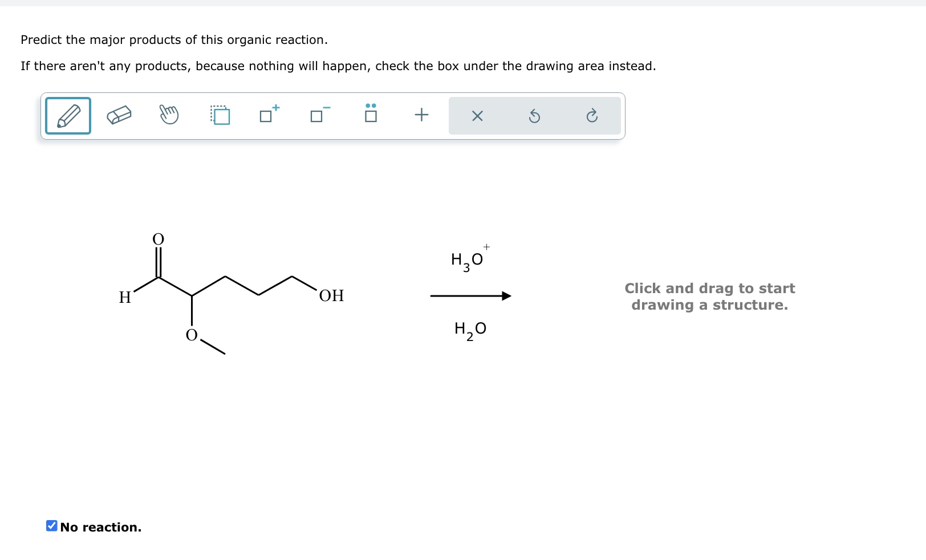This screenshot has height=560, width=926.
Task: Select the pencil drawing tool
Action: [67, 116]
